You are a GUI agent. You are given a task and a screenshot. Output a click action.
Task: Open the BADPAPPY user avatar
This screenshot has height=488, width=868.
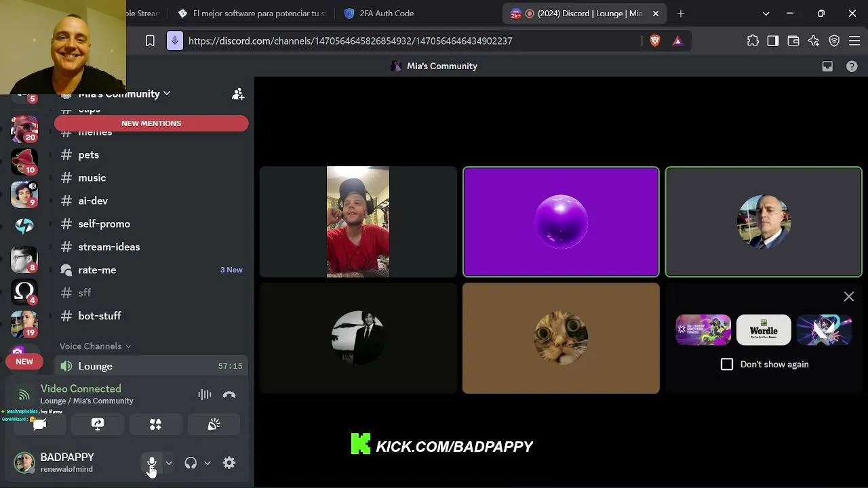pos(24,463)
